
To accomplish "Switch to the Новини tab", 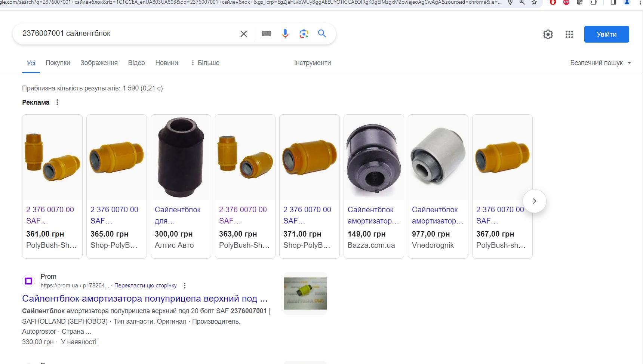I will coord(167,63).
